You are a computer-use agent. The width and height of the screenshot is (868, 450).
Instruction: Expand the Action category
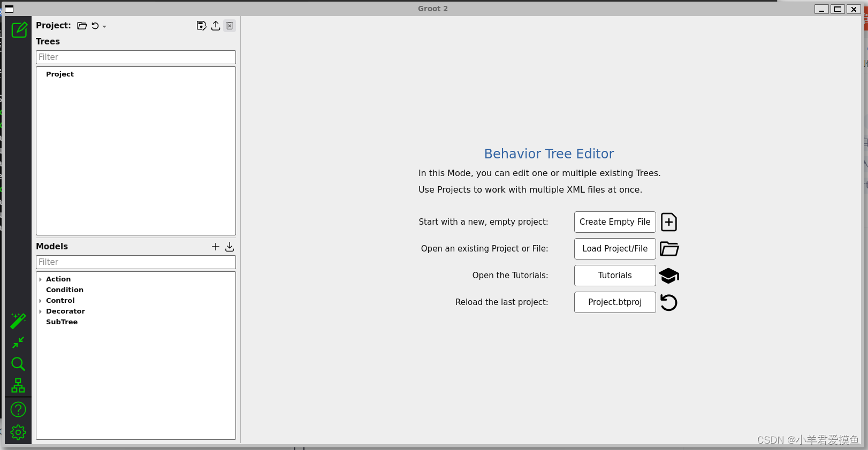click(x=40, y=279)
